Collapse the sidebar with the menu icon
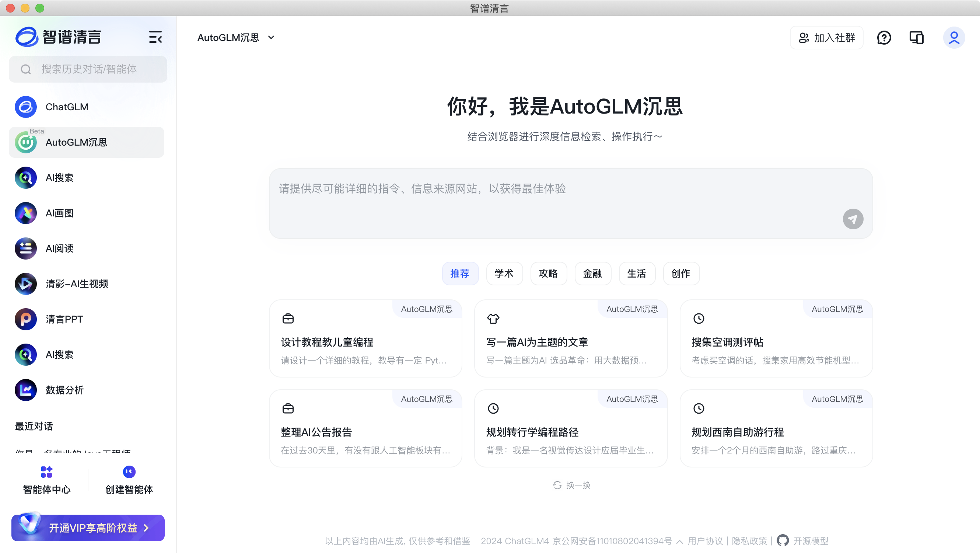Viewport: 980px width, 553px height. [155, 37]
